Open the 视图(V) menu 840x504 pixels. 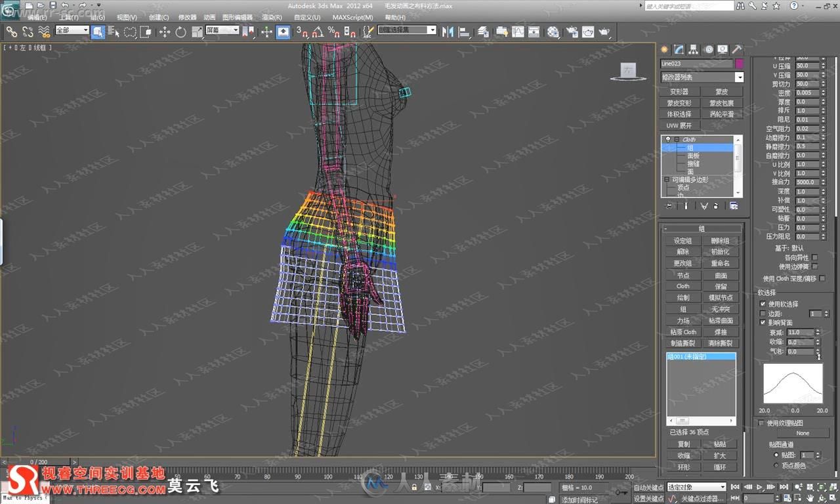[x=127, y=18]
